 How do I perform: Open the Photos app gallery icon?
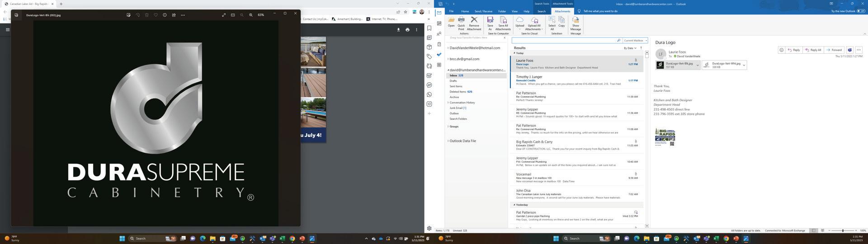16,15
